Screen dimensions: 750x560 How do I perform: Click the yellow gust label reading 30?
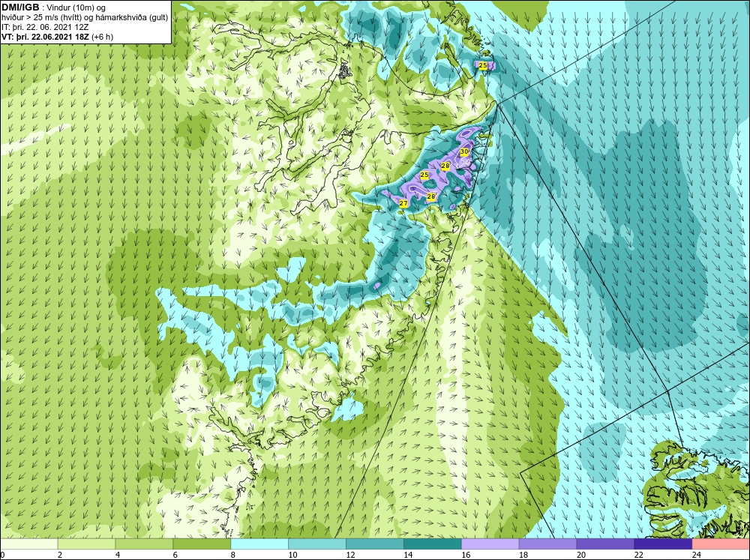pos(464,151)
